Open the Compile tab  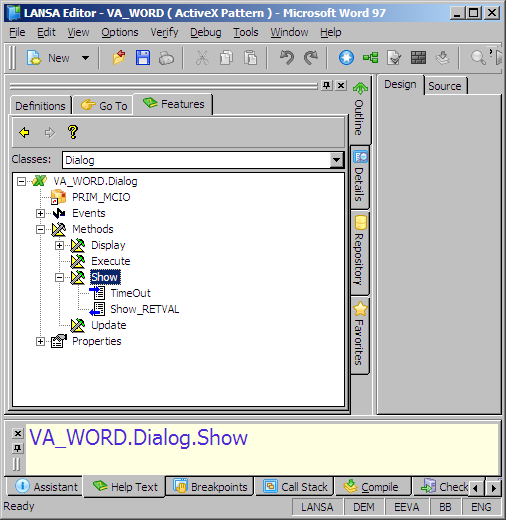click(373, 487)
